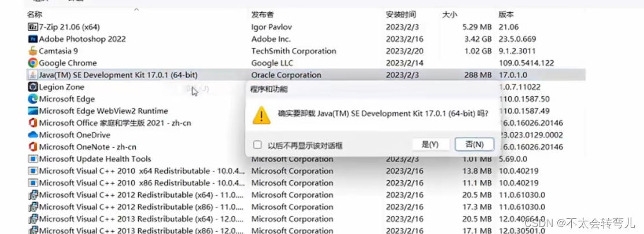
Task: Click size value 288 MB
Action: click(478, 75)
